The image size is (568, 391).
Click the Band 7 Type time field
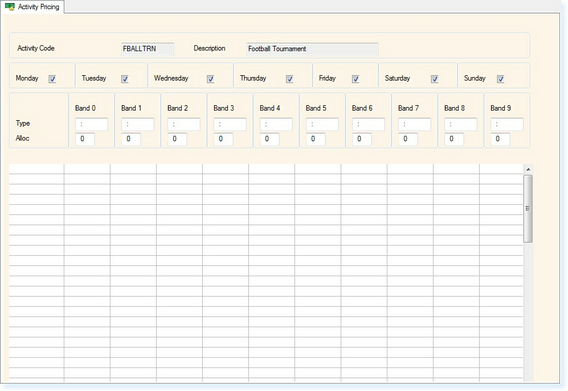tap(414, 124)
